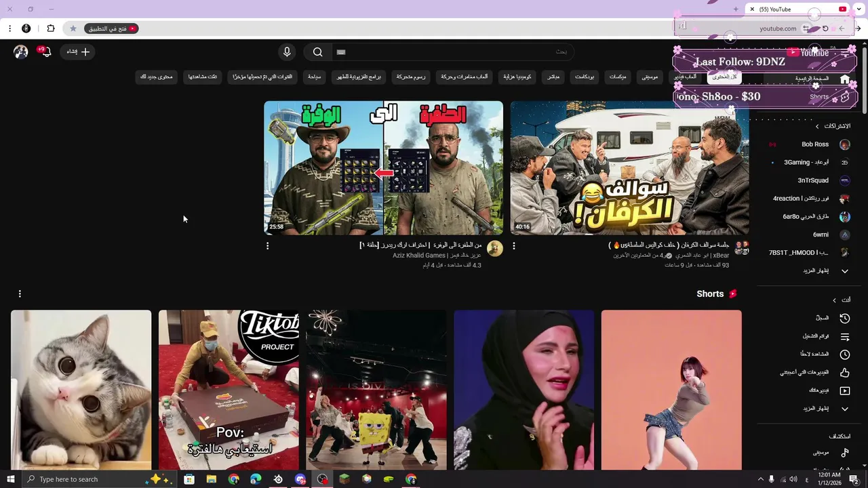Open the SpongeBob dance Short thumbnail
The image size is (868, 488).
(376, 390)
